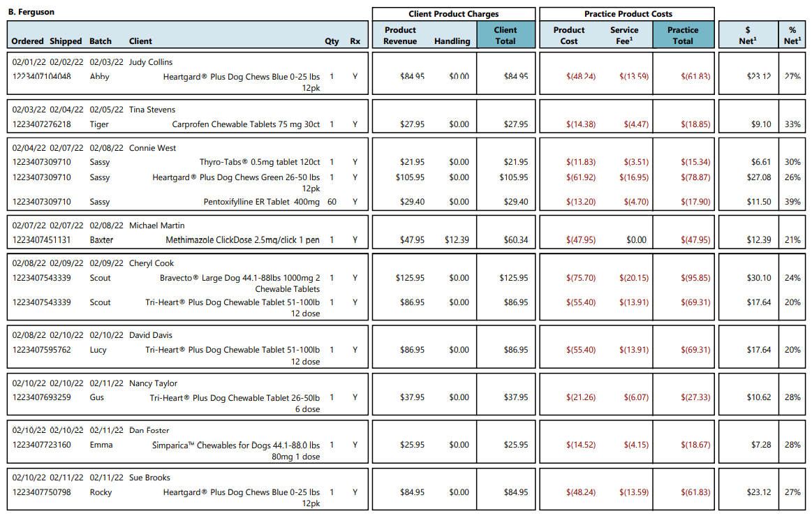Screen dimensions: 812x516
Task: Click the B. Ferguson report heading
Action: (31, 12)
